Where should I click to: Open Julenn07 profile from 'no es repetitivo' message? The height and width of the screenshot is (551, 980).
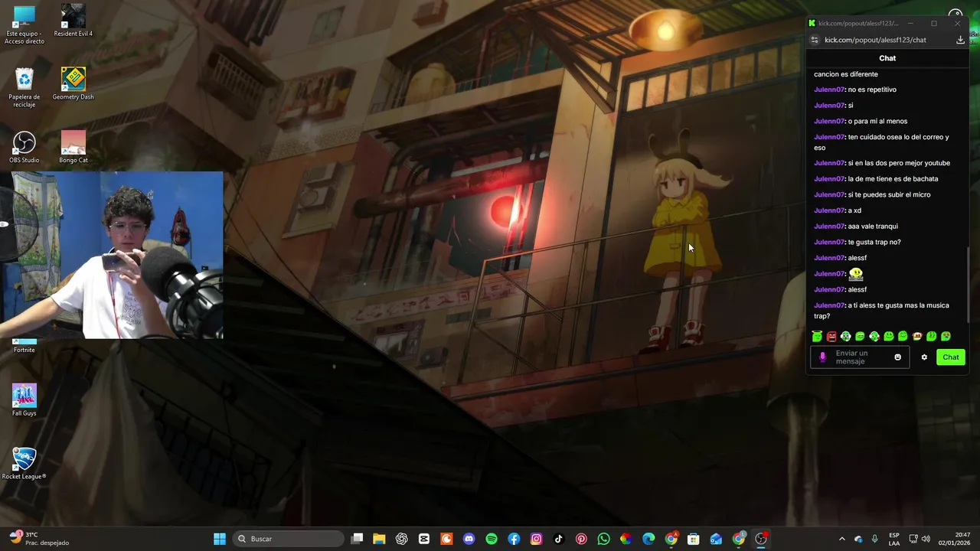829,90
